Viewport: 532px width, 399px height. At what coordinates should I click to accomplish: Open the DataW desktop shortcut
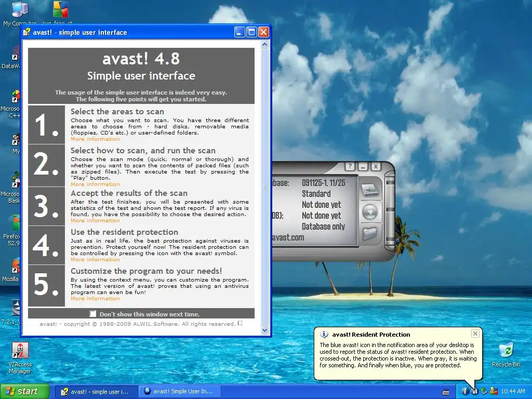coord(11,58)
